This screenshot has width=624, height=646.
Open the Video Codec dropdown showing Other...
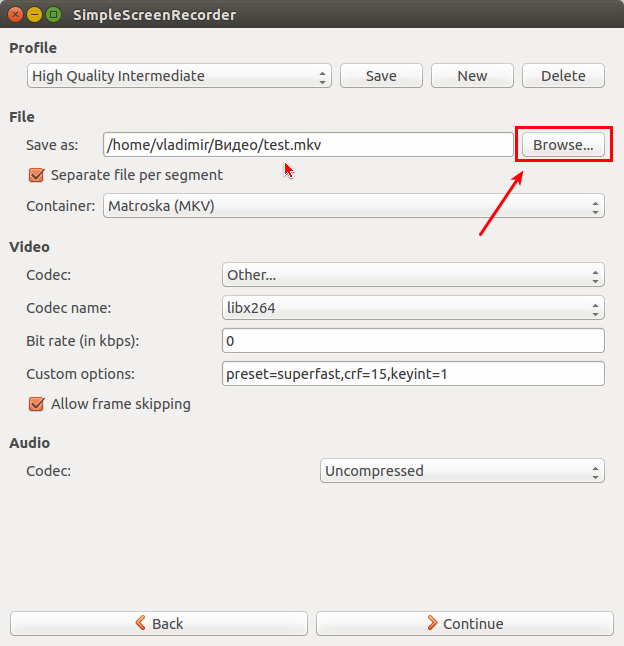413,275
